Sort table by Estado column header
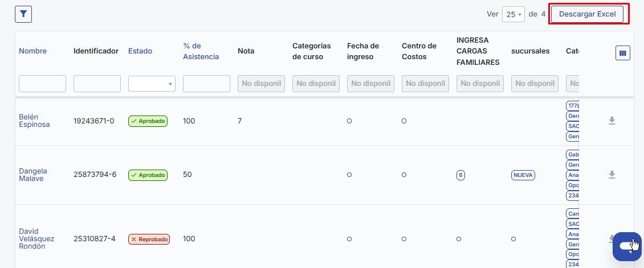Image resolution: width=644 pixels, height=268 pixels. click(x=140, y=51)
